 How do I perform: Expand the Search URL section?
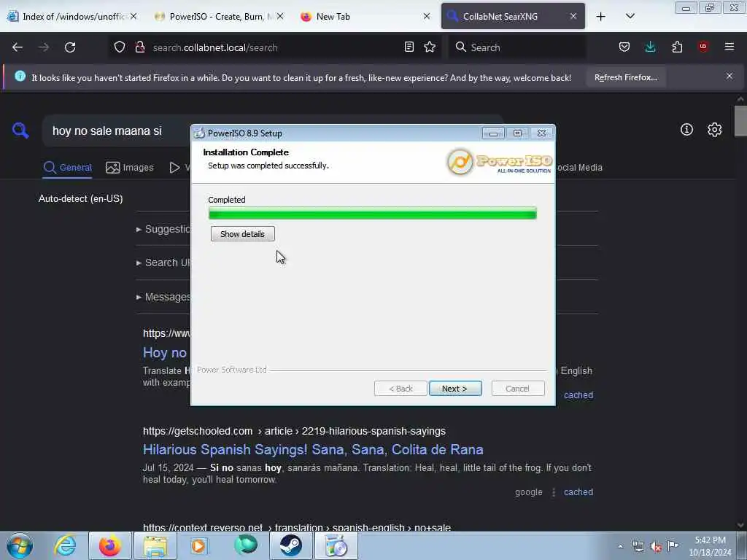[x=163, y=262]
